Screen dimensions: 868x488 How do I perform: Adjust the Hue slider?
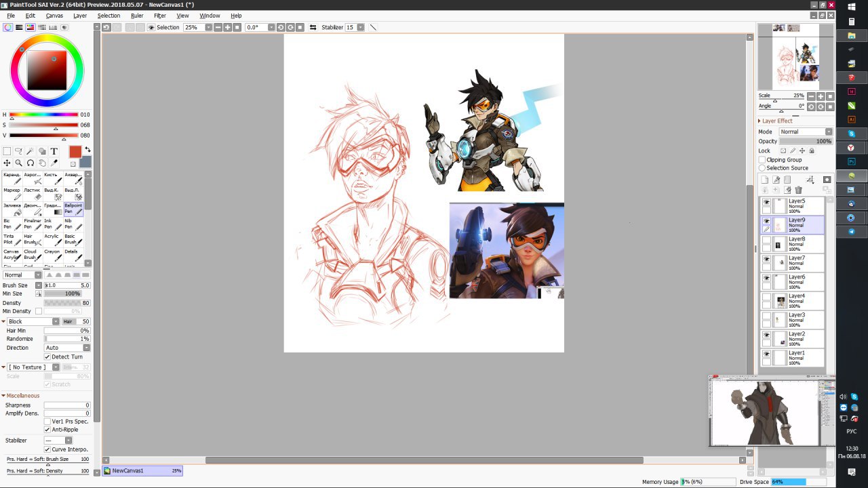tap(45, 115)
